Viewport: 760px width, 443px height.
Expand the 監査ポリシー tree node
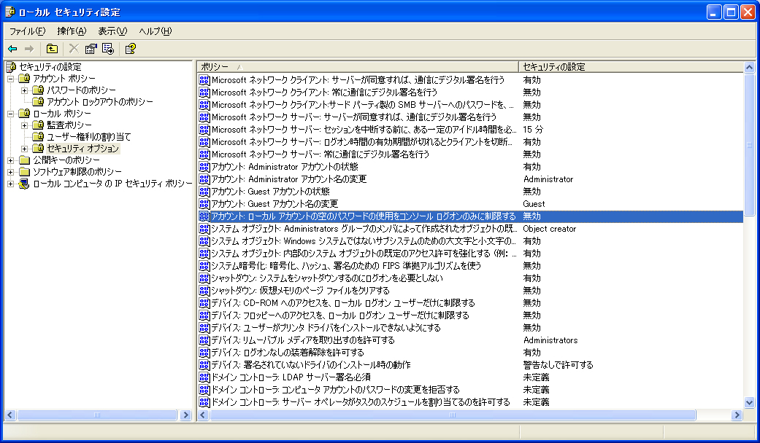click(x=24, y=125)
